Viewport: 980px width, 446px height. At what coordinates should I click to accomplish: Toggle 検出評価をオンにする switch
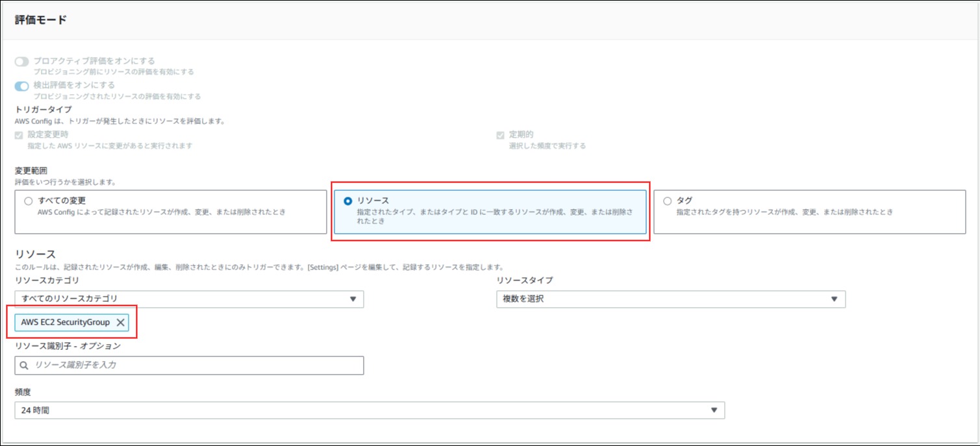22,86
